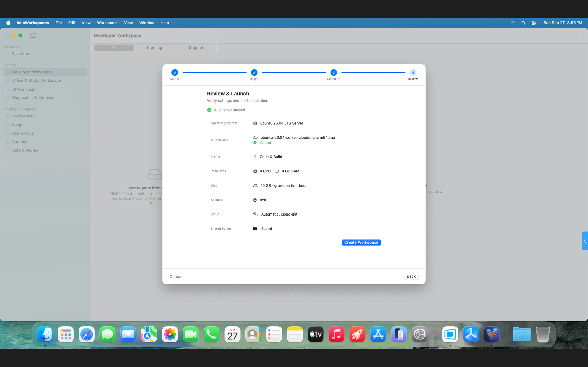Switch to the Running tab
The height and width of the screenshot is (367, 588).
[x=155, y=48]
